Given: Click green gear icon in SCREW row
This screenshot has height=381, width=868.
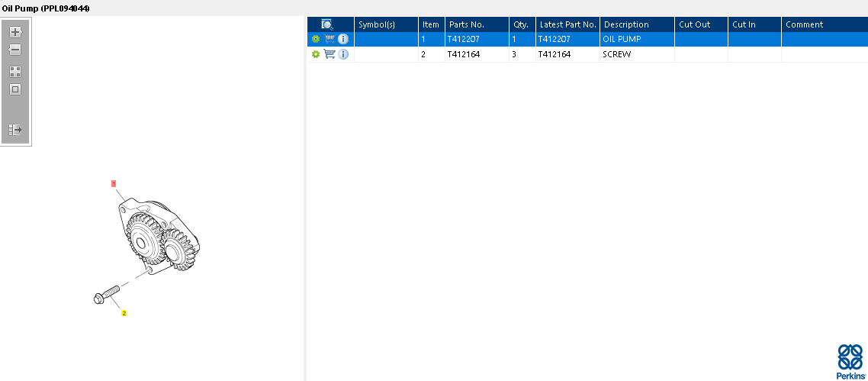Looking at the screenshot, I should click(x=316, y=54).
